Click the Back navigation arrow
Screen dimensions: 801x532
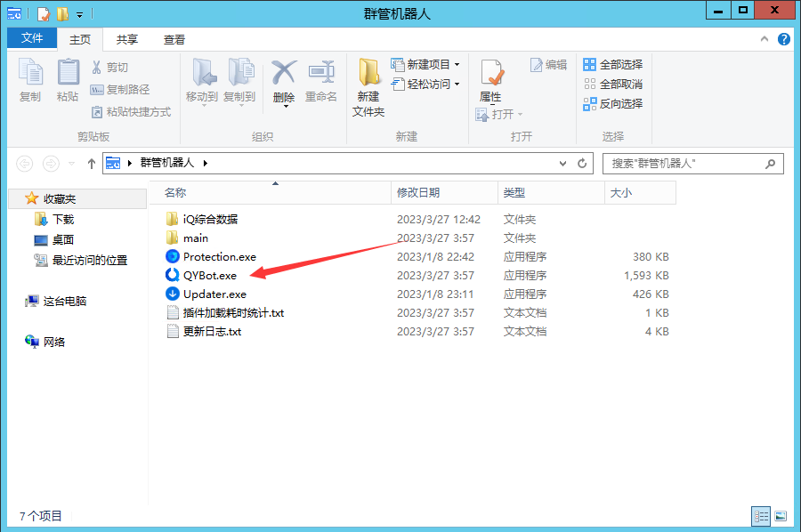tap(25, 164)
